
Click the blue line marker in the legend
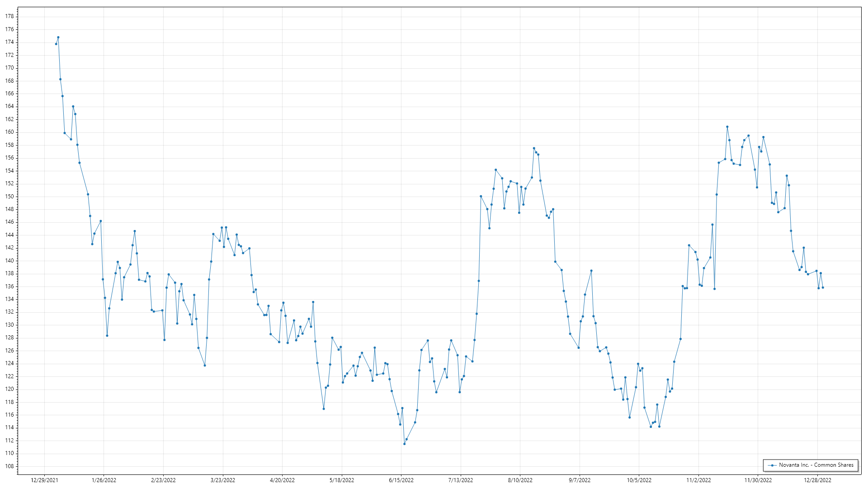pos(773,465)
